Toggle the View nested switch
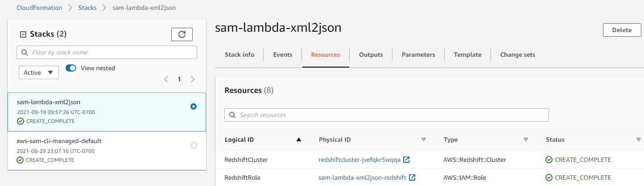The image size is (644, 186). (x=71, y=68)
